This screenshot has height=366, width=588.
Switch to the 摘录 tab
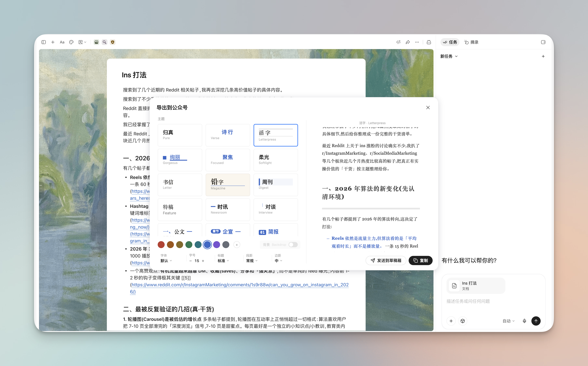pos(471,42)
